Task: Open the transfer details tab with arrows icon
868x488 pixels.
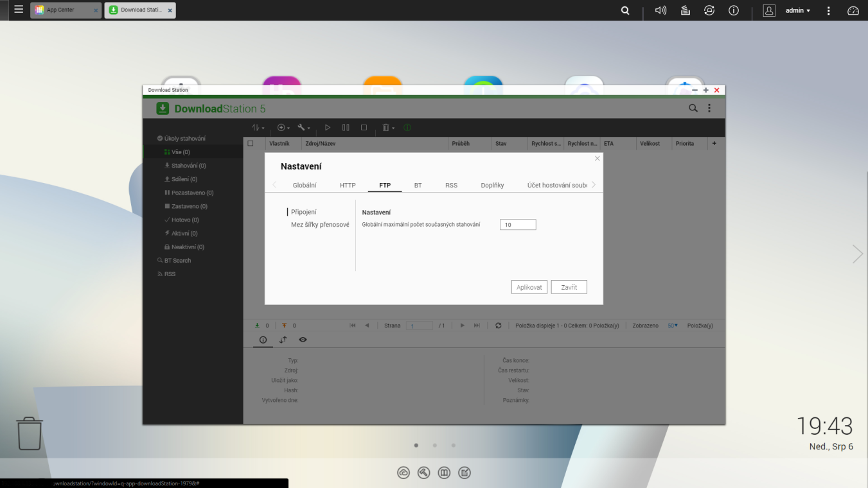Action: coord(283,340)
